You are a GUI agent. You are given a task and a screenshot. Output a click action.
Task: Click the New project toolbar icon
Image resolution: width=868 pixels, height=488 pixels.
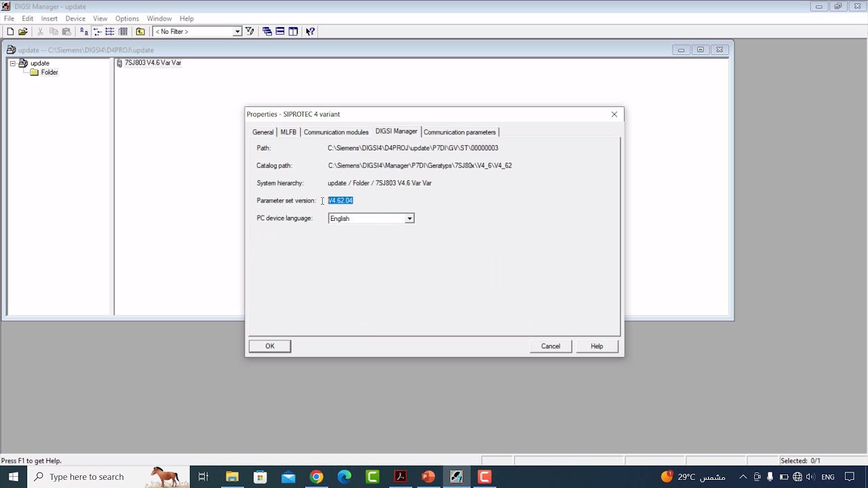pyautogui.click(x=10, y=31)
